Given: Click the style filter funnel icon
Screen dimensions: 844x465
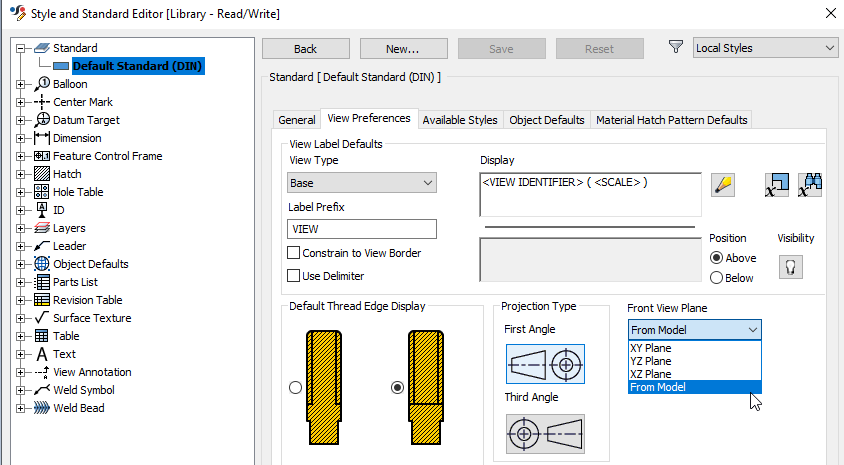Looking at the screenshot, I should coord(676,47).
